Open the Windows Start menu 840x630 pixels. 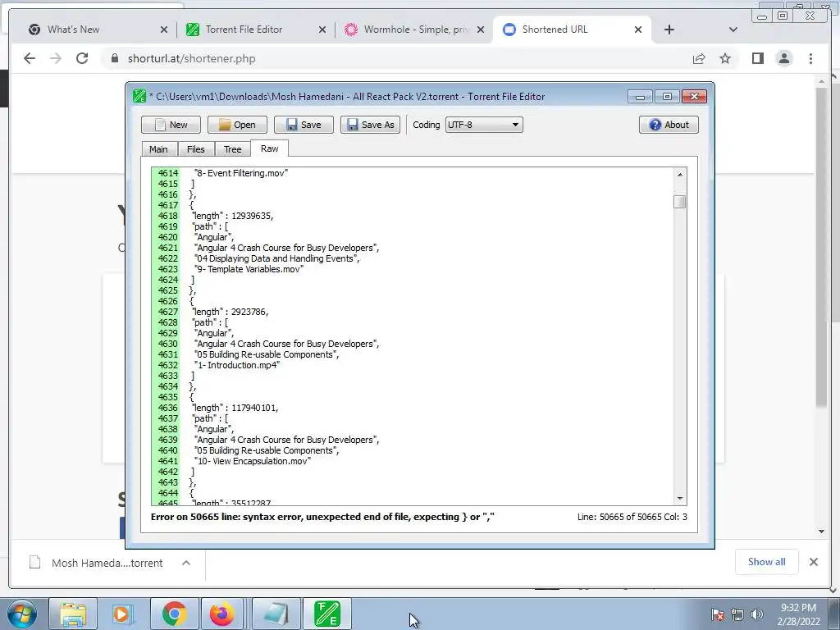point(22,614)
